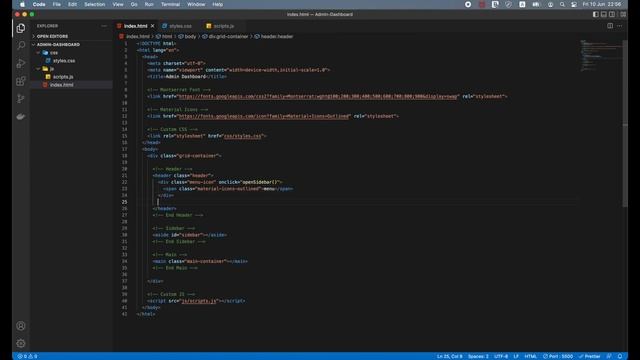
Task: Follow the css/styles.css link on line 15
Action: coord(242,136)
